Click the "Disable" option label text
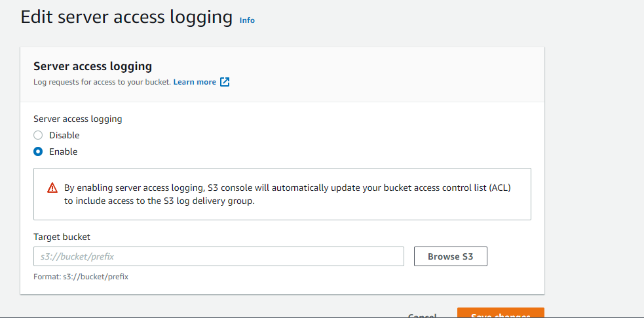Image resolution: width=644 pixels, height=318 pixels. (64, 135)
